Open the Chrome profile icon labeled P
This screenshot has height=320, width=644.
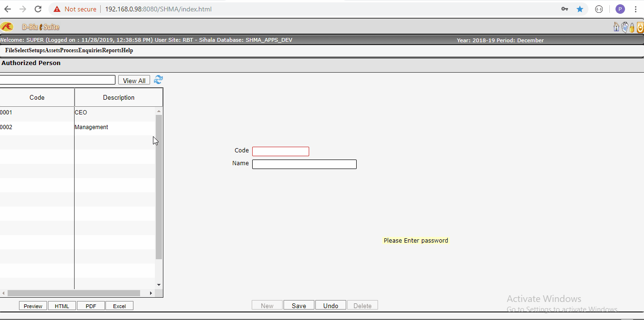[x=620, y=9]
